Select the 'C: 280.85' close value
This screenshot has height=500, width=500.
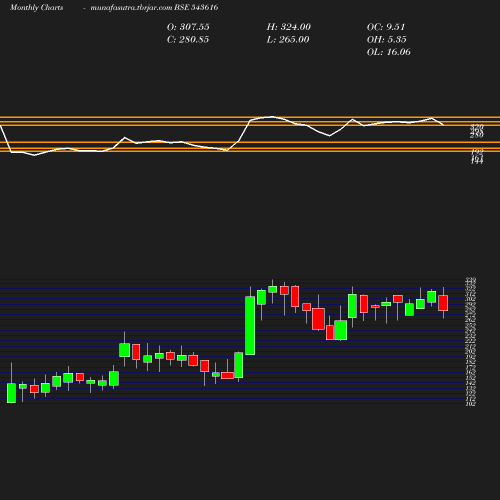coord(188,40)
